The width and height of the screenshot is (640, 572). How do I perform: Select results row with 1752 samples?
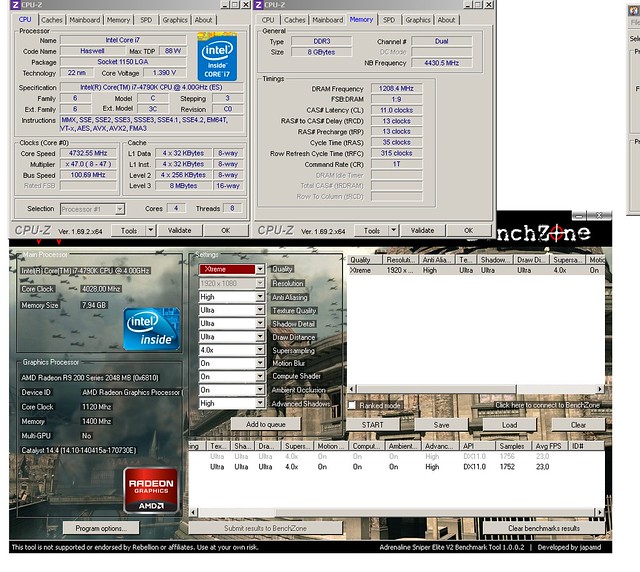pos(397,466)
